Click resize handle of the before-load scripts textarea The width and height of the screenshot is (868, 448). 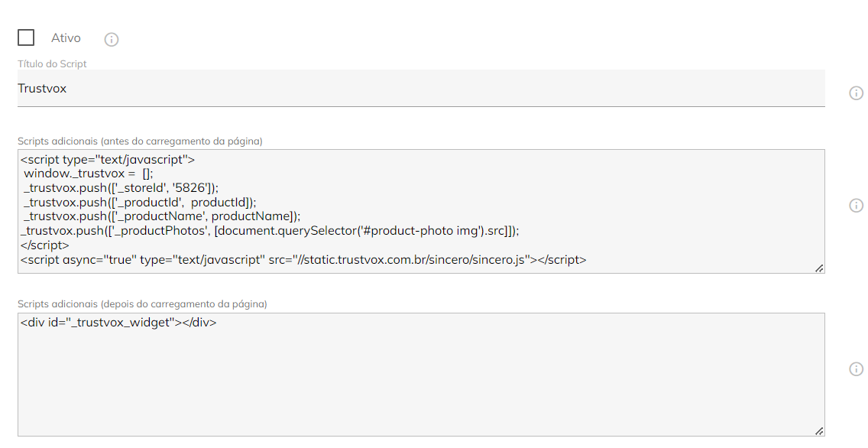[x=819, y=268]
